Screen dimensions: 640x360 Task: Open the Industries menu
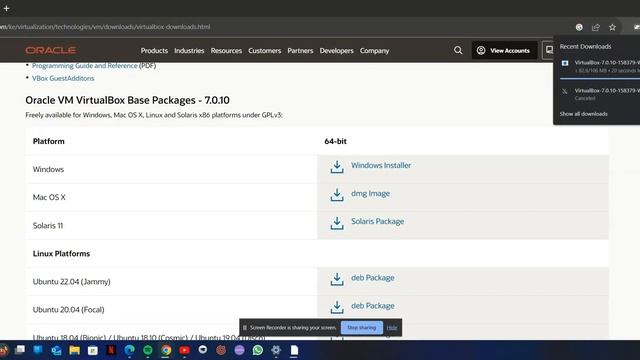pos(189,51)
